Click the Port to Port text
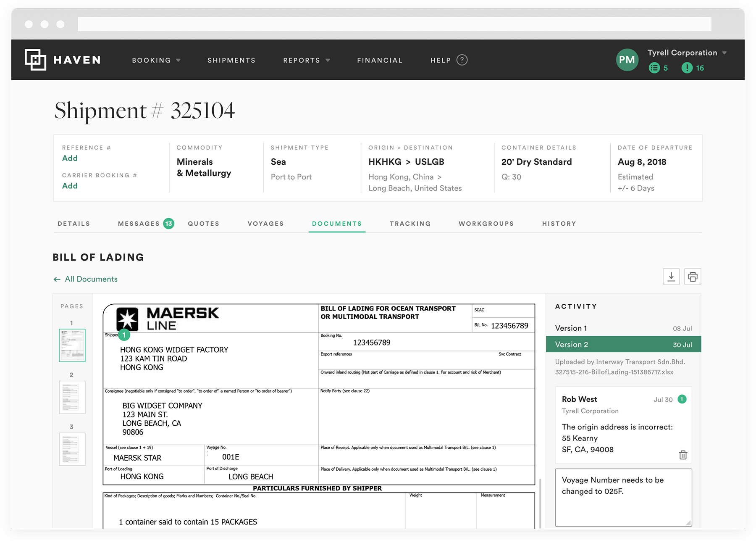The height and width of the screenshot is (543, 756). coord(291,177)
